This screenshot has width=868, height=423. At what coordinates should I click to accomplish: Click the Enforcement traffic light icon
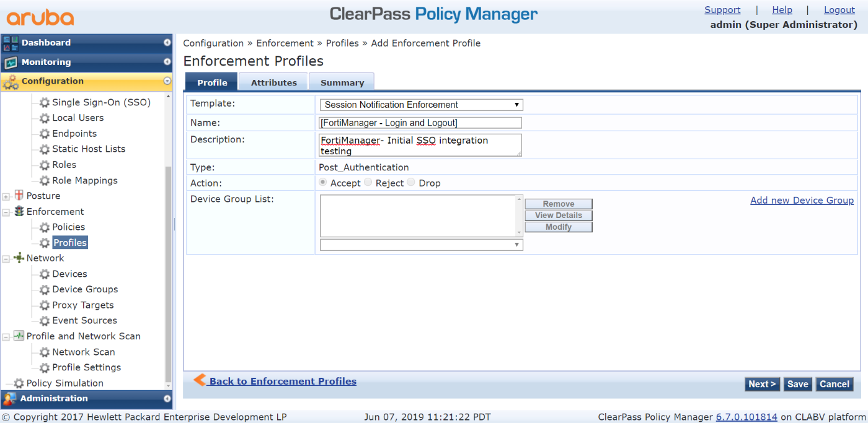coord(19,212)
